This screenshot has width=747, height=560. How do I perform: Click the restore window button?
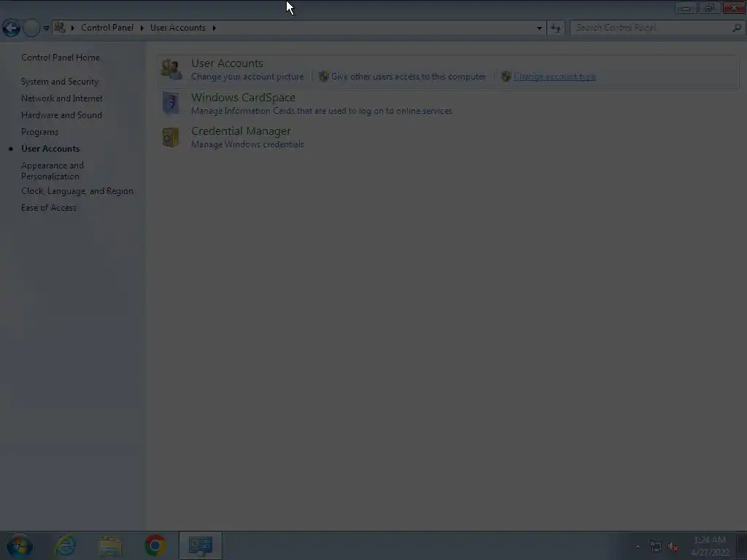pyautogui.click(x=709, y=7)
